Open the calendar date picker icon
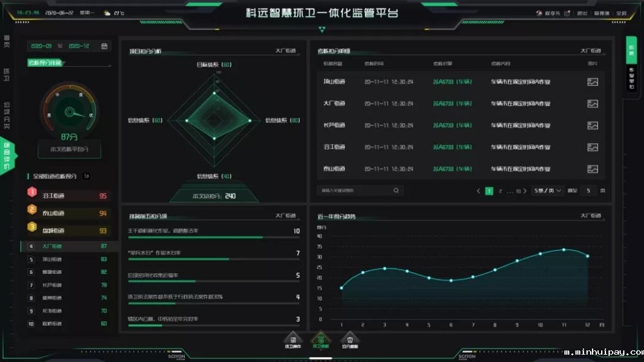This screenshot has height=362, width=644. point(105,46)
